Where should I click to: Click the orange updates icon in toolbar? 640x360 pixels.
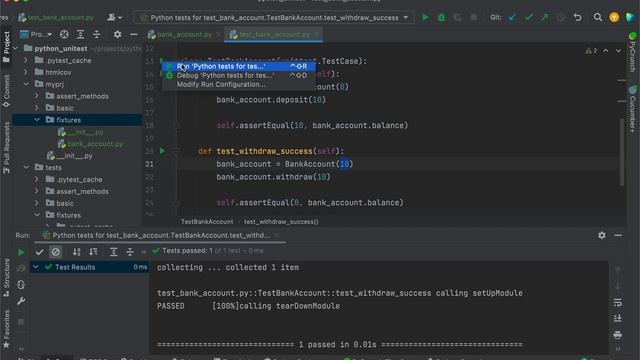pyautogui.click(x=614, y=18)
